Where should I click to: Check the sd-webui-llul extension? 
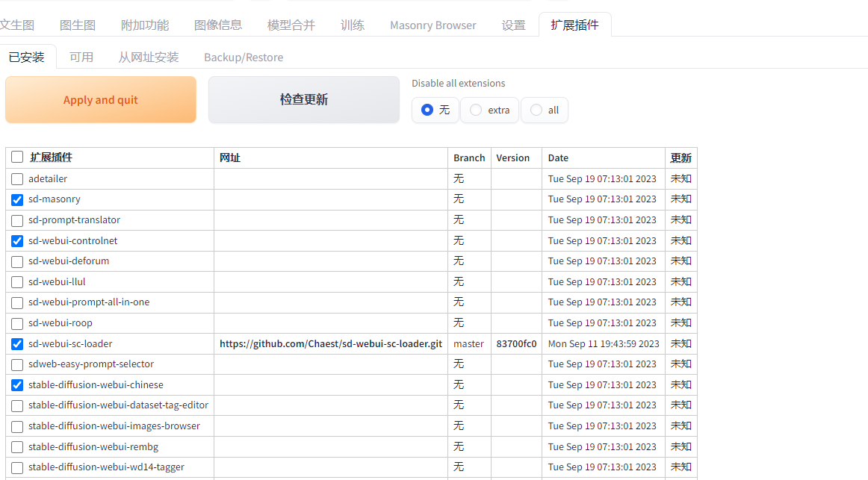click(x=17, y=282)
